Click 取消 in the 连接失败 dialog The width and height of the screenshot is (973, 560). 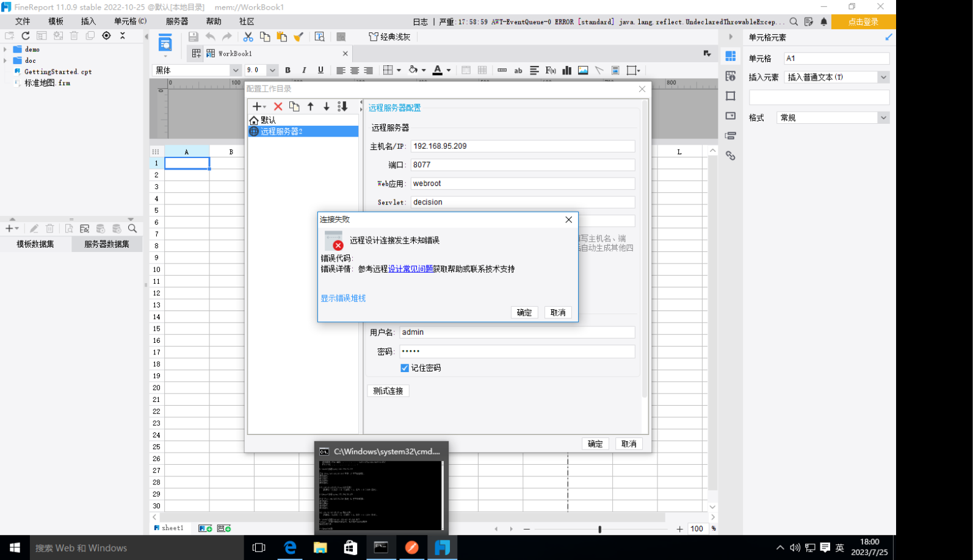(558, 312)
